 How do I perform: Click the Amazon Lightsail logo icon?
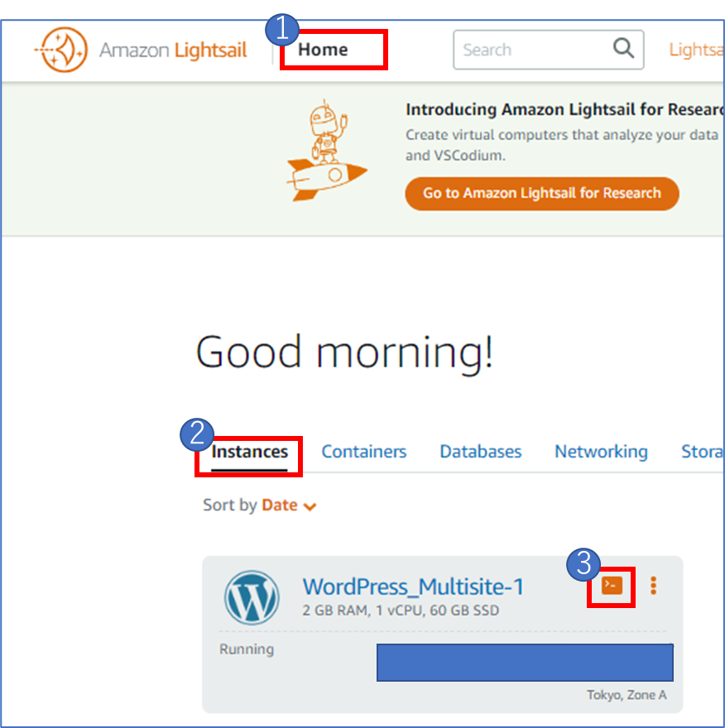[61, 50]
